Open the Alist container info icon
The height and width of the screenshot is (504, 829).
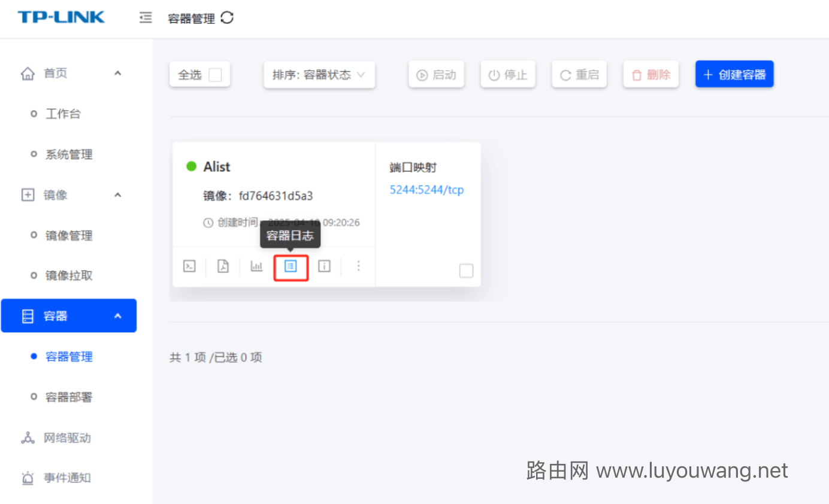tap(324, 266)
